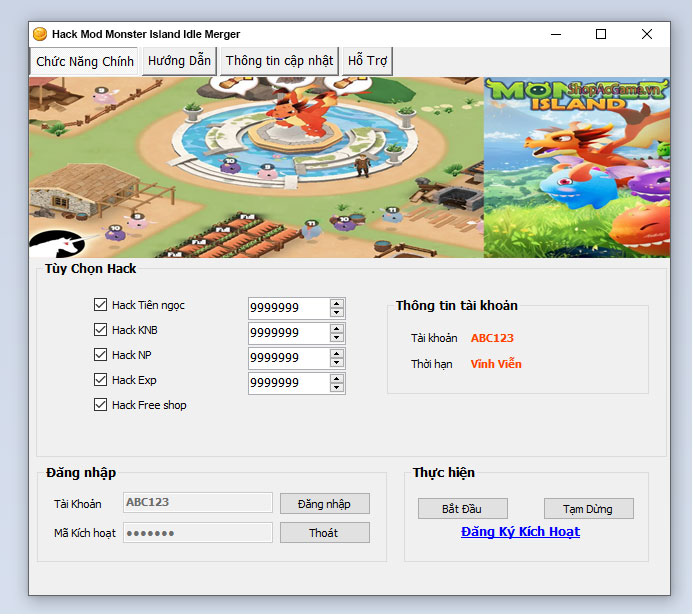Click the Hack Exp number field
The height and width of the screenshot is (616, 693).
[289, 383]
